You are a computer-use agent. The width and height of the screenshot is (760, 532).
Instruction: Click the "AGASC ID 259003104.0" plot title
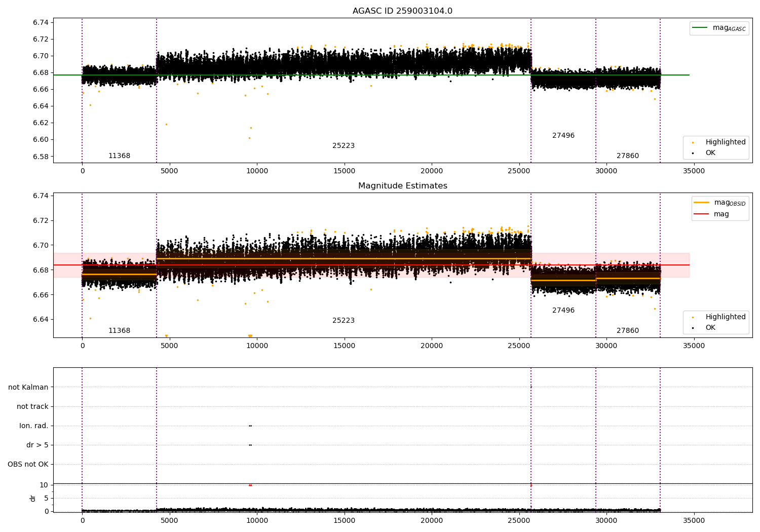point(402,11)
